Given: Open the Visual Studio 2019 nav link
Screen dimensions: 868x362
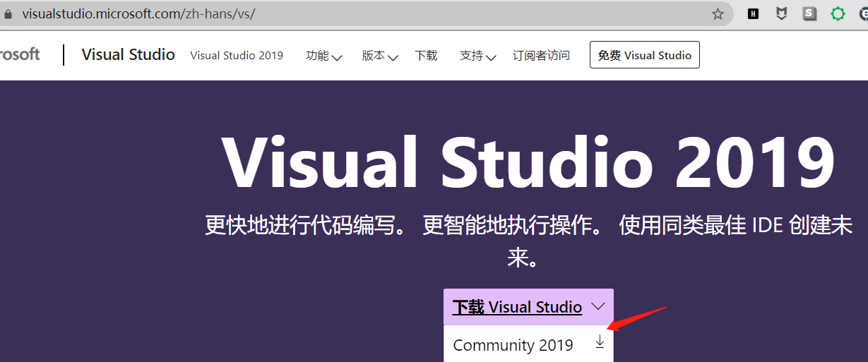Looking at the screenshot, I should (237, 56).
